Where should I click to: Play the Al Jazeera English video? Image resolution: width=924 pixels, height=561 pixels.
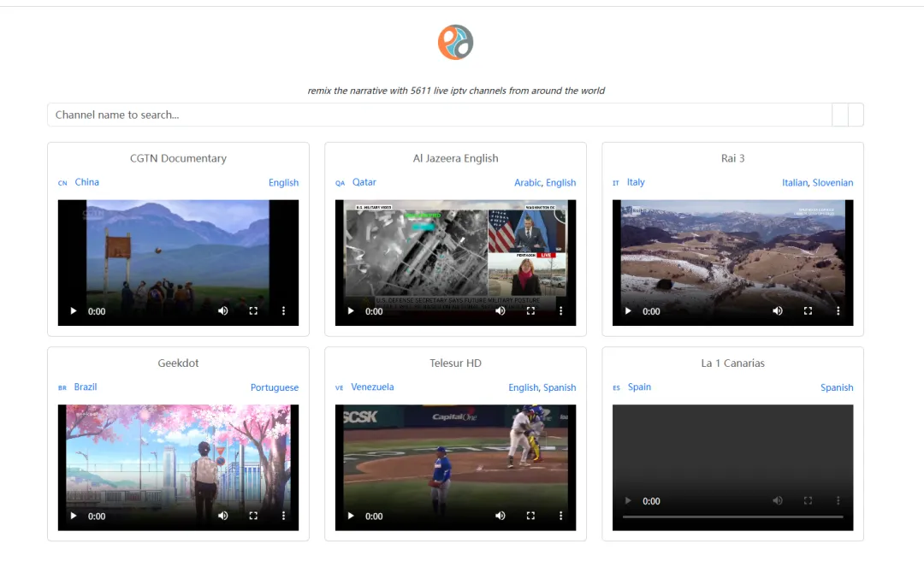[351, 311]
